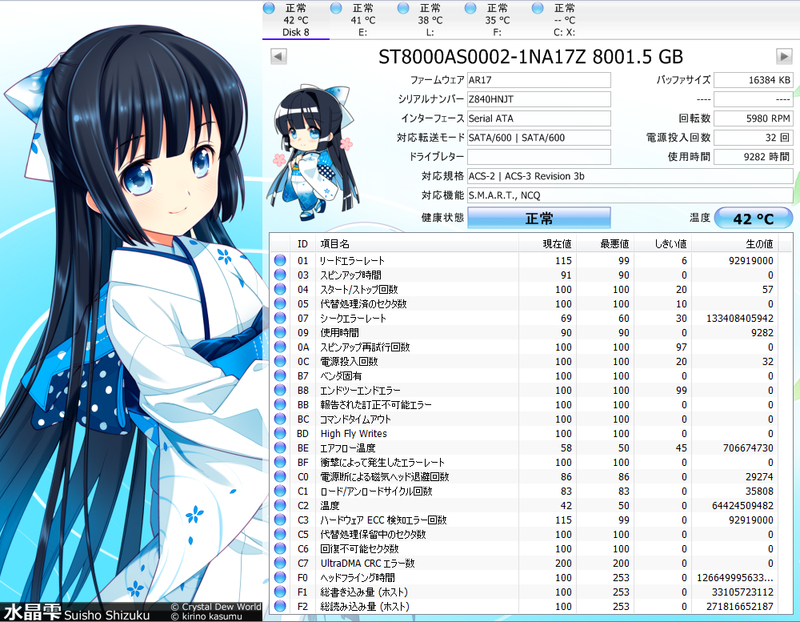This screenshot has width=800, height=622.
Task: Click the status orb of row 01
Action: click(x=280, y=260)
